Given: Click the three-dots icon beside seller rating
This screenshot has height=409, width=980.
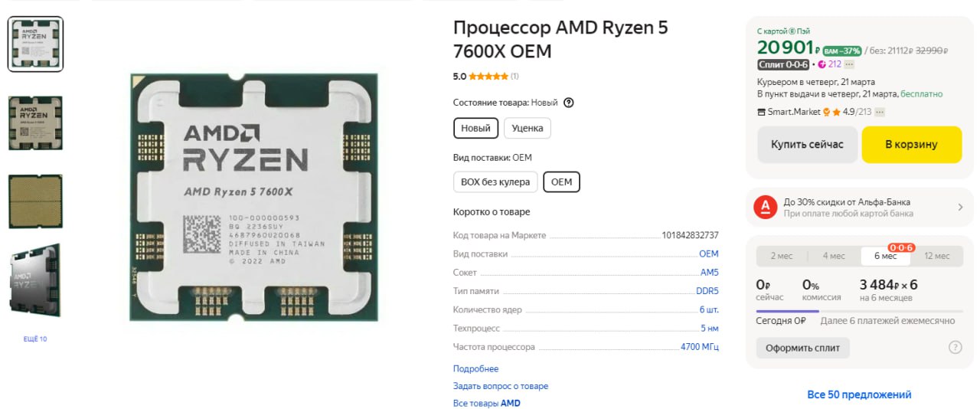Looking at the screenshot, I should [880, 112].
